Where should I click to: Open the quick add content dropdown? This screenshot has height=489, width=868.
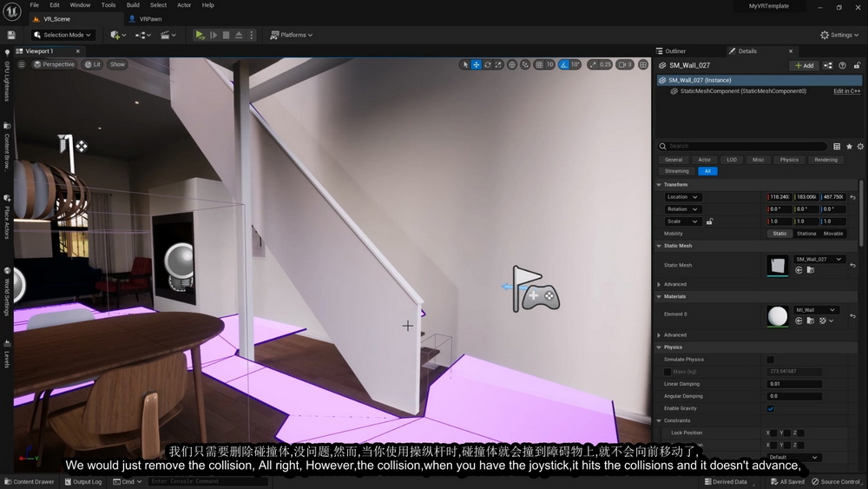[118, 35]
